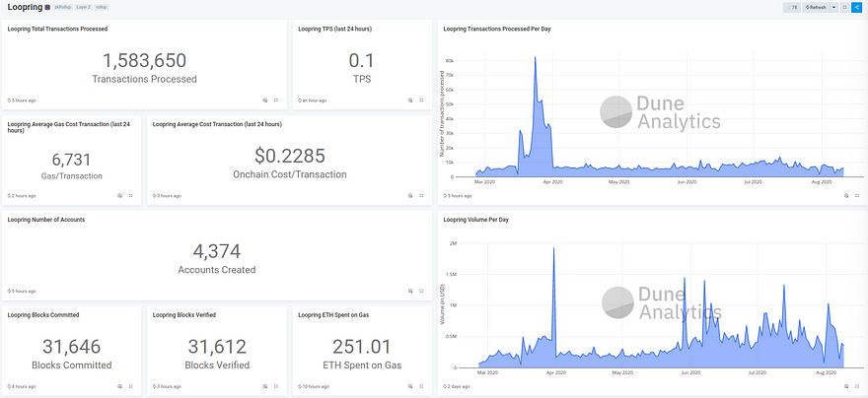Image resolution: width=868 pixels, height=398 pixels.
Task: Toggle dashboard fullscreen icon in header
Action: [844, 7]
